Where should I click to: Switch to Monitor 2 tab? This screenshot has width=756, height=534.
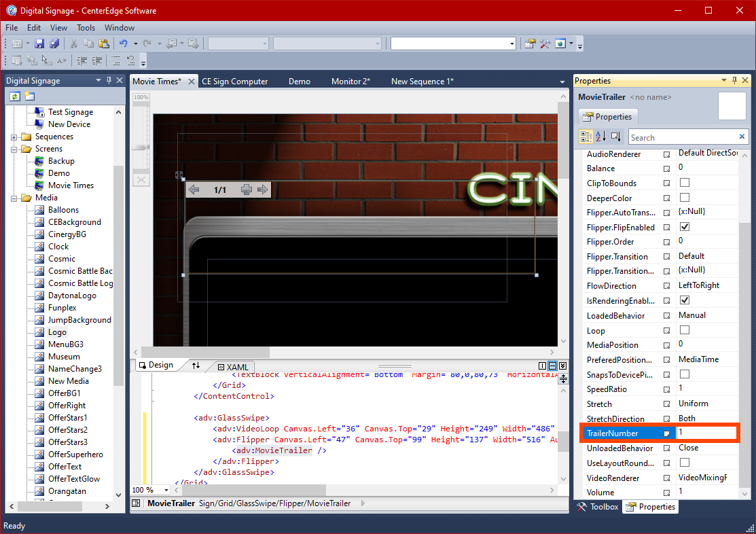350,82
